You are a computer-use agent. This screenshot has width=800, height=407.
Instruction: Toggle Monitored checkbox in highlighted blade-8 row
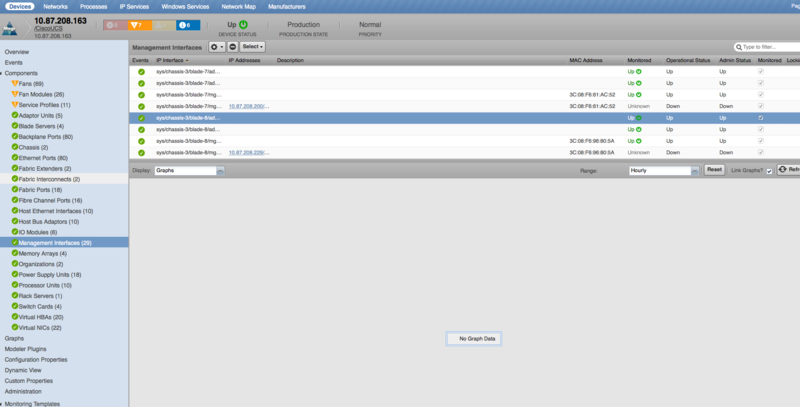(x=761, y=118)
